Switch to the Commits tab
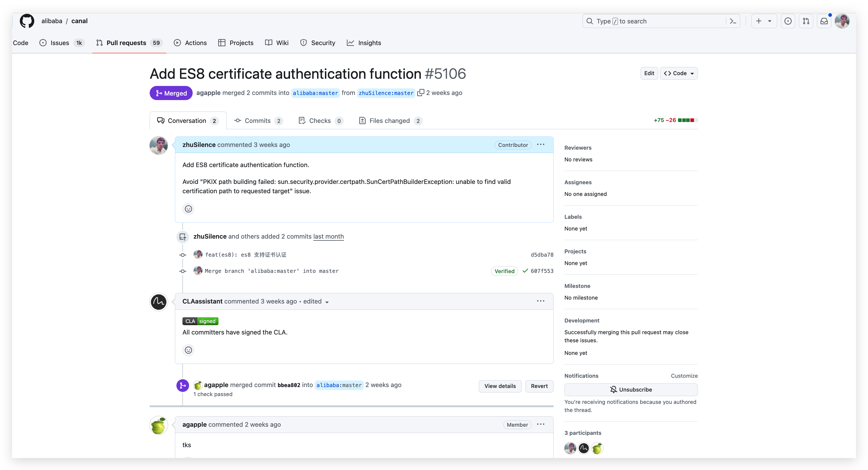868x470 pixels. click(x=258, y=121)
